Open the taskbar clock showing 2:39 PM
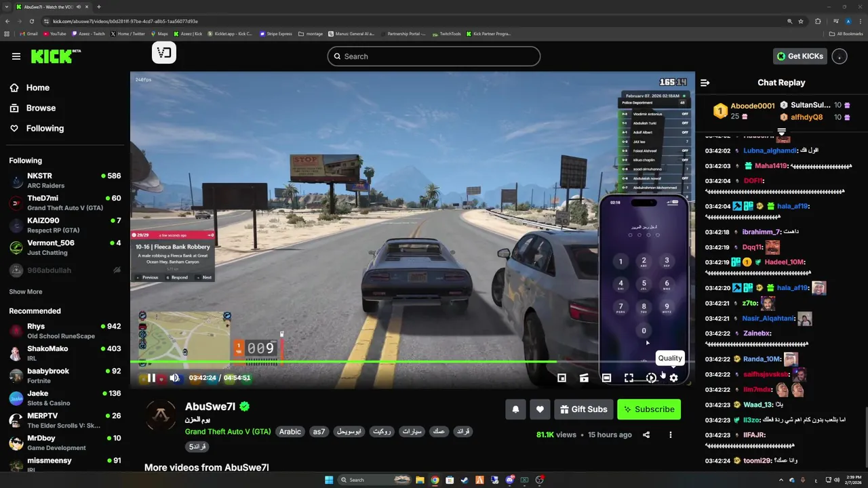This screenshot has width=868, height=488. coord(854,480)
